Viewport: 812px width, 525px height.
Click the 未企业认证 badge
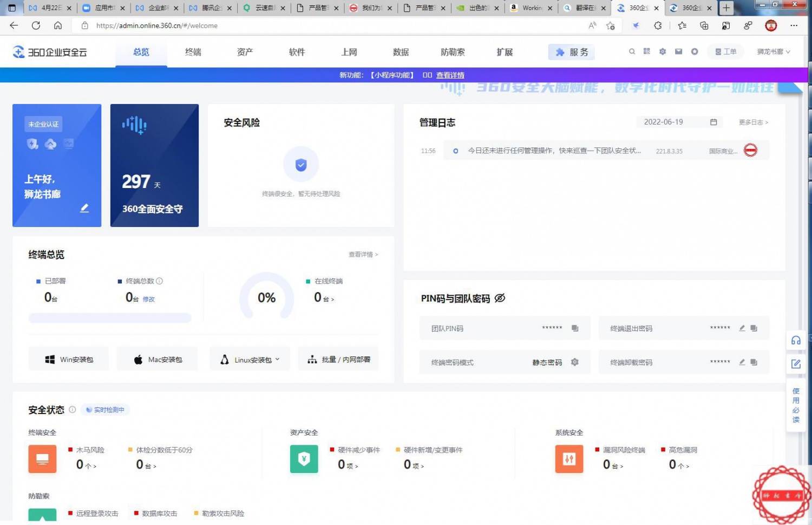tap(43, 124)
